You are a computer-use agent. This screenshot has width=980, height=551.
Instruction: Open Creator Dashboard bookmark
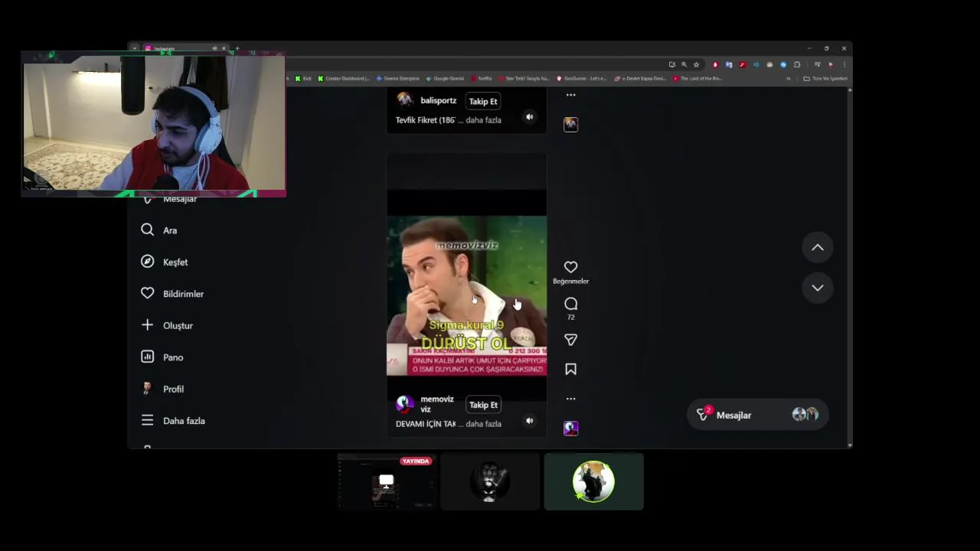tap(344, 78)
